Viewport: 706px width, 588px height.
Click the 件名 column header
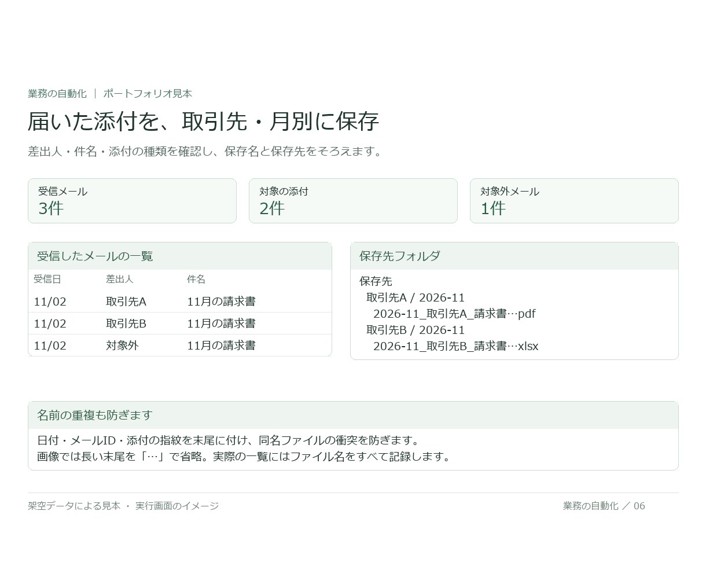(x=196, y=280)
